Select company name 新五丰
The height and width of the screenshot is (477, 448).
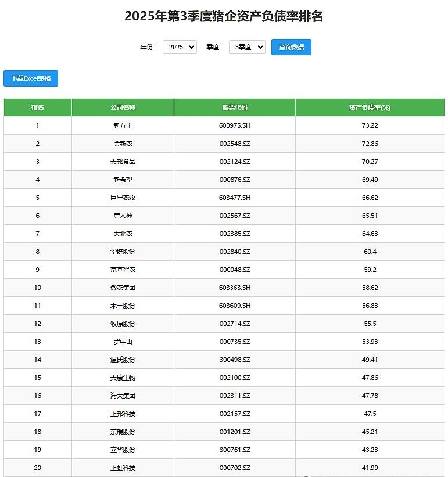[123, 125]
